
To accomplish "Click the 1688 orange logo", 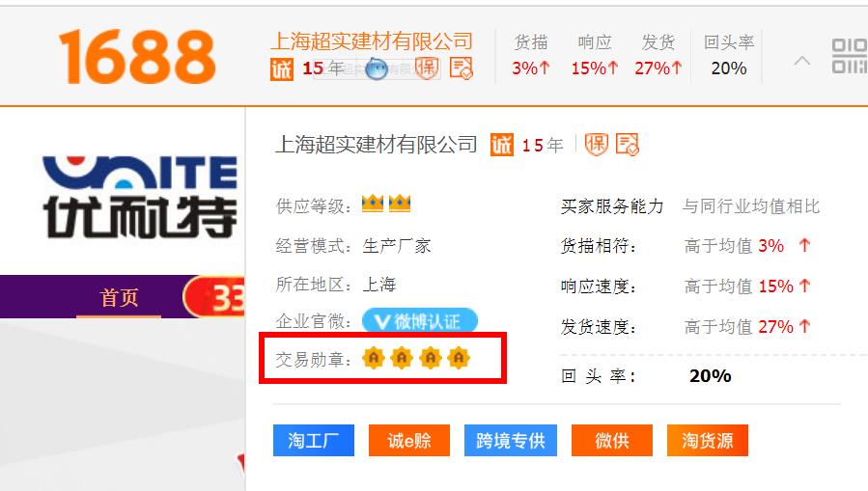I will (x=137, y=56).
